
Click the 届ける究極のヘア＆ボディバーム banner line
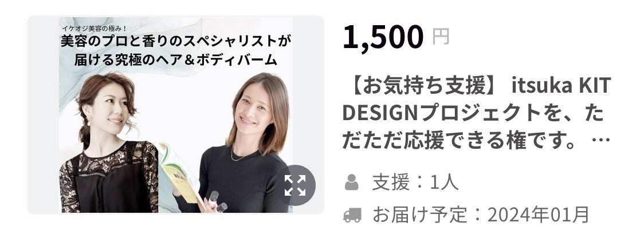[175, 60]
